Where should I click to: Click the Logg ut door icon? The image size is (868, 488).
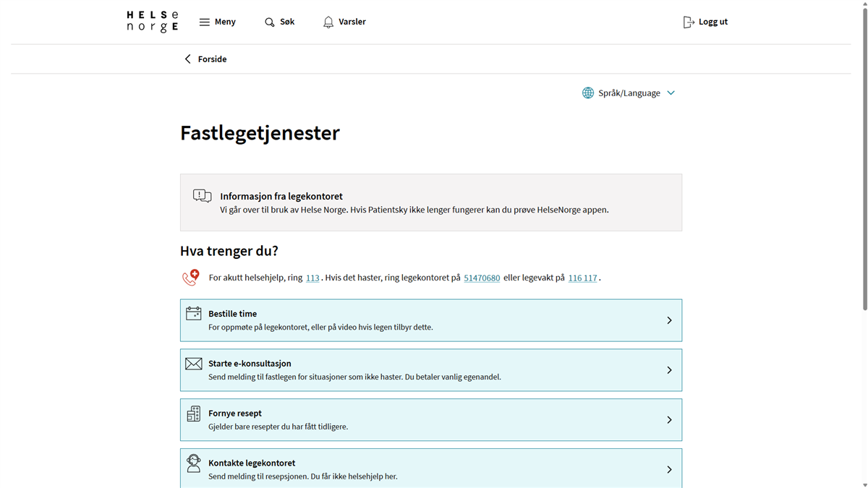tap(689, 22)
